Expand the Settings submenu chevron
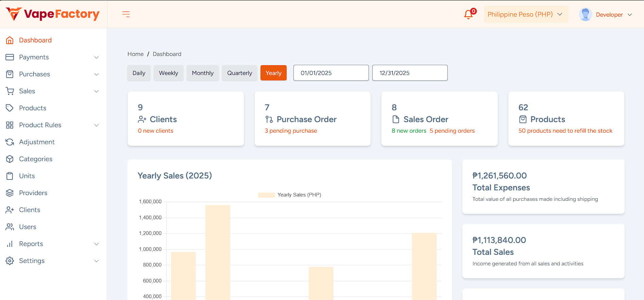644x300 pixels. 96,261
